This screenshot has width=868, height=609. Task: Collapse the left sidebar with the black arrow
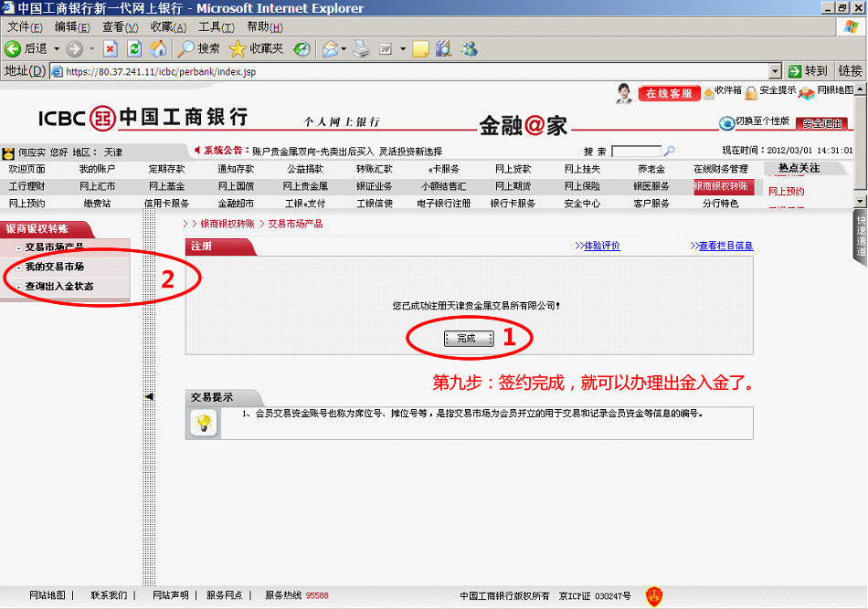pyautogui.click(x=149, y=396)
